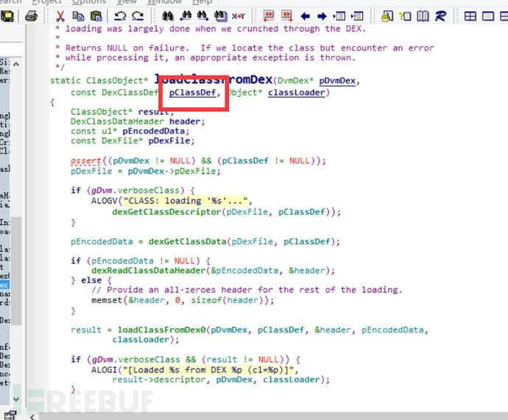Click the up arrow on the symbol panel scrollbar
Screen dimensions: 508x420
click(x=16, y=64)
